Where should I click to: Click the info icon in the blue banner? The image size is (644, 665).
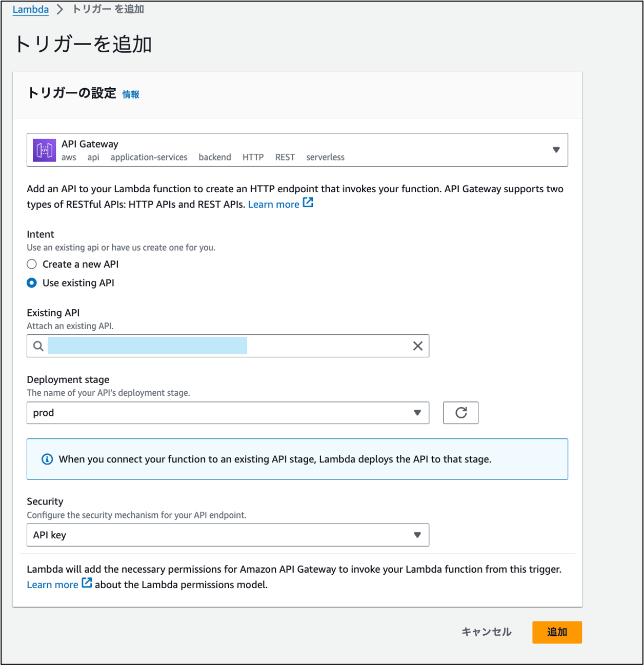pos(47,459)
